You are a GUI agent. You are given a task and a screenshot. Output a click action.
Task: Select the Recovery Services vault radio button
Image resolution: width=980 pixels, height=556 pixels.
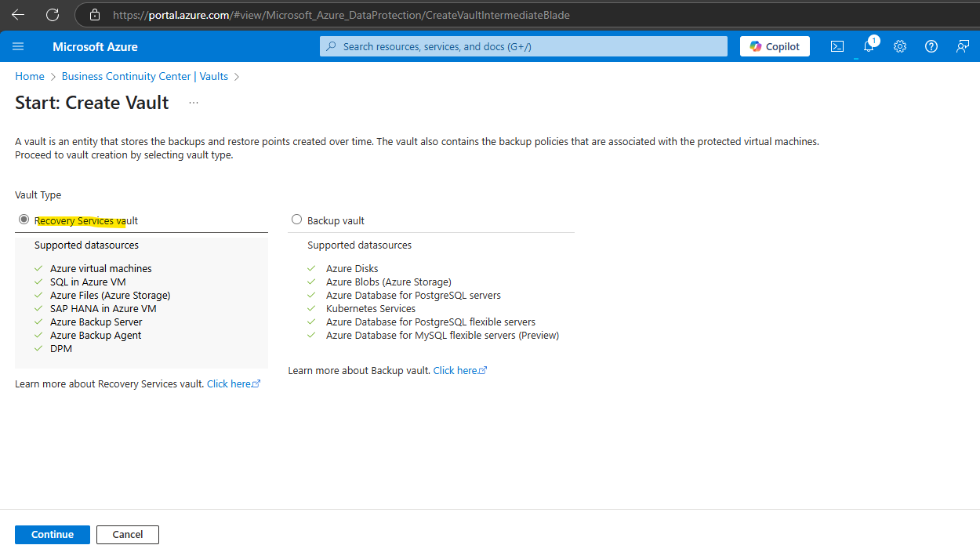coord(24,220)
